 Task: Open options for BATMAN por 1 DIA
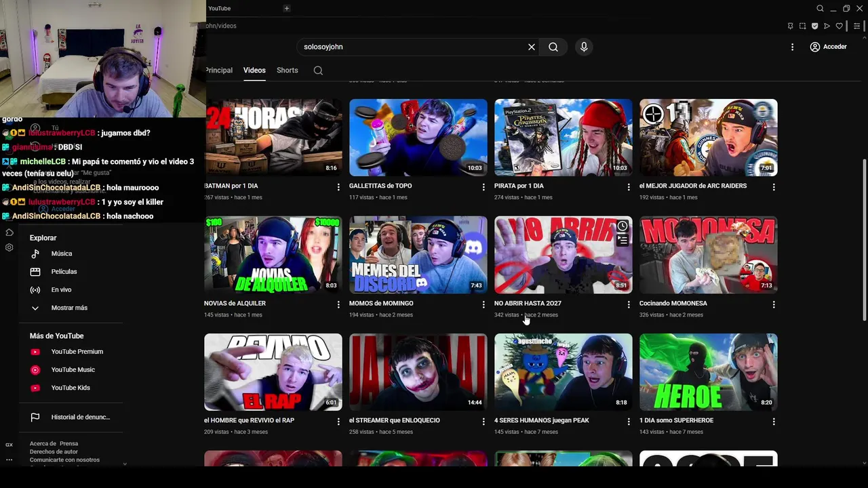pos(338,187)
